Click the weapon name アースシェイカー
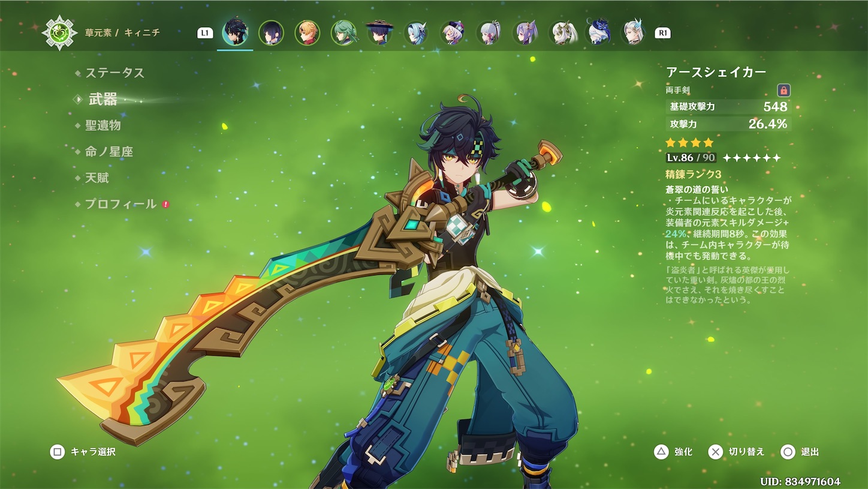The image size is (868, 489). [716, 72]
